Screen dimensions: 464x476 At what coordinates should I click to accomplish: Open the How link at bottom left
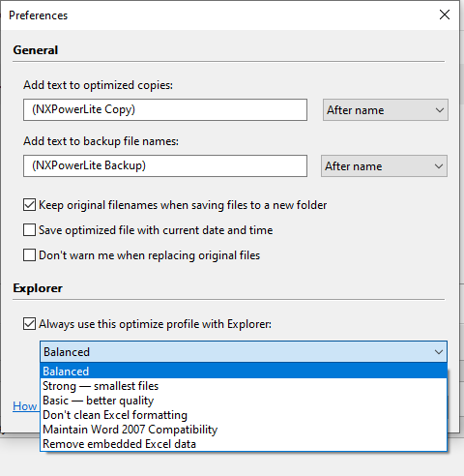point(25,406)
